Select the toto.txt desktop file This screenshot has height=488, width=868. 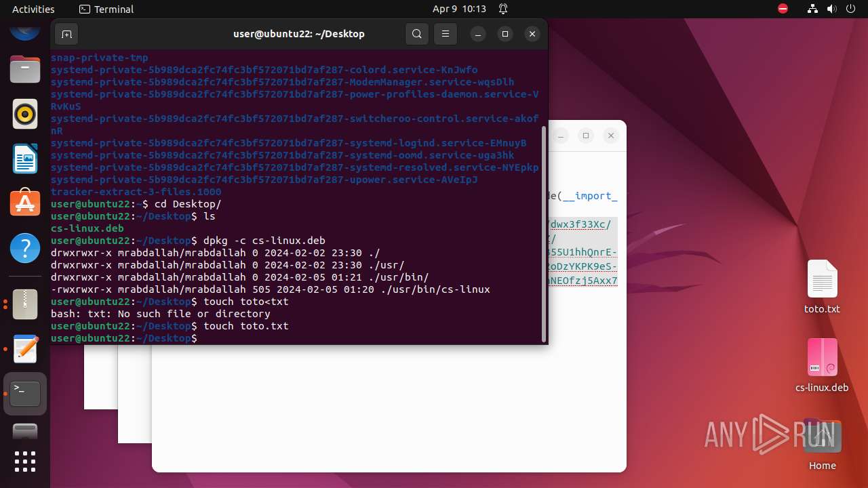pos(822,287)
